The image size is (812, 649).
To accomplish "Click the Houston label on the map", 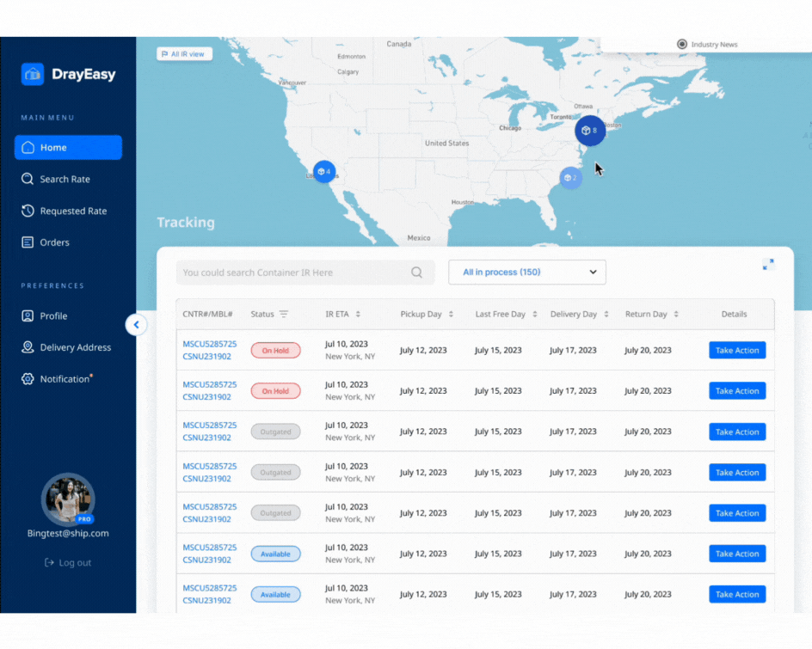I will tap(463, 202).
